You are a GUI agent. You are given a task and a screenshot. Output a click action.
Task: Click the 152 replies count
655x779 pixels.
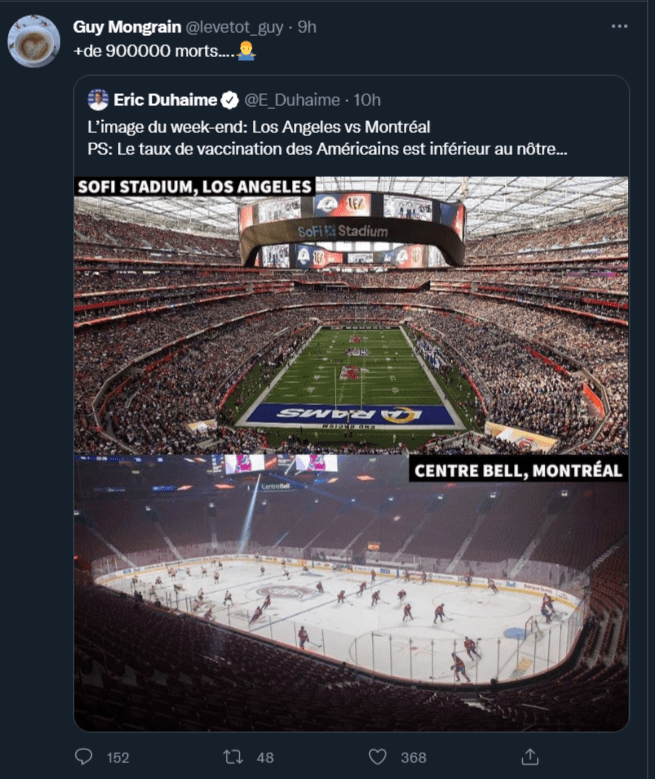117,758
